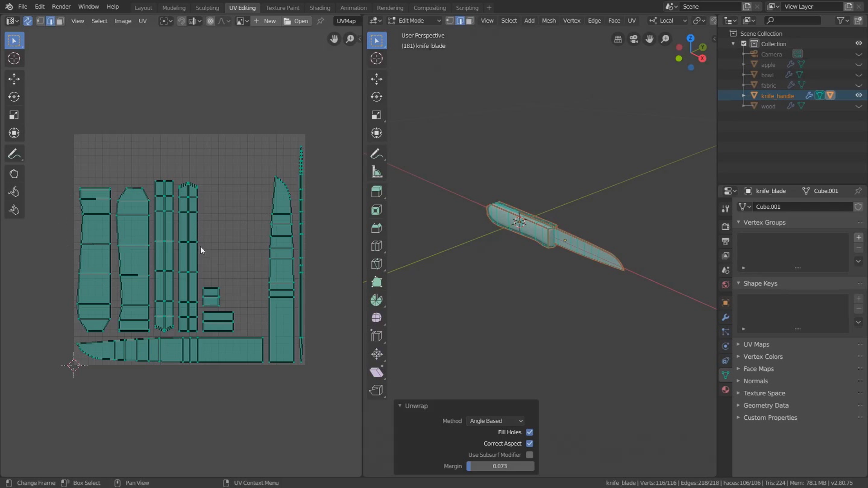
Task: Click the Texture Paint workspace tab
Action: point(282,7)
